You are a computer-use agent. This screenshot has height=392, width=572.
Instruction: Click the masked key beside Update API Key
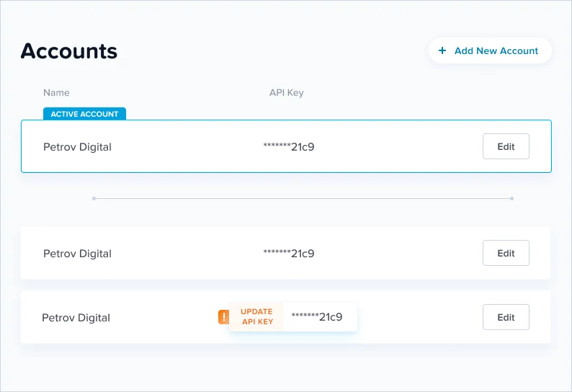click(317, 317)
